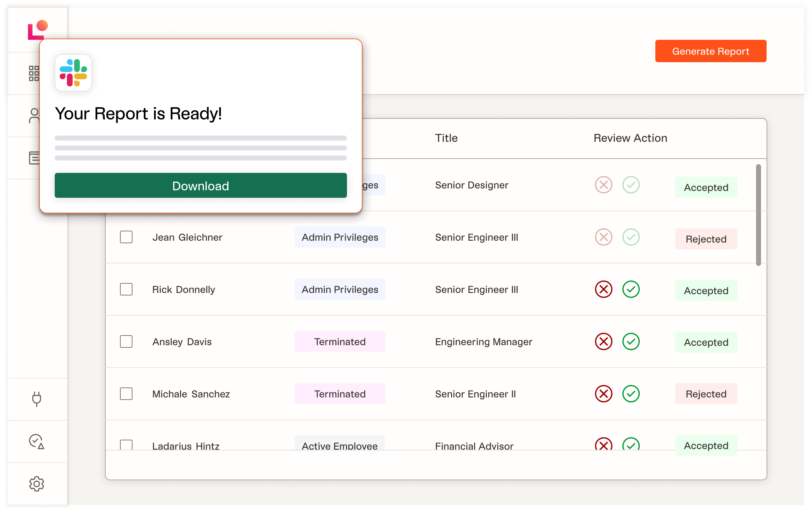Click the Title column header
Screen dimensions: 812x510
(x=446, y=138)
